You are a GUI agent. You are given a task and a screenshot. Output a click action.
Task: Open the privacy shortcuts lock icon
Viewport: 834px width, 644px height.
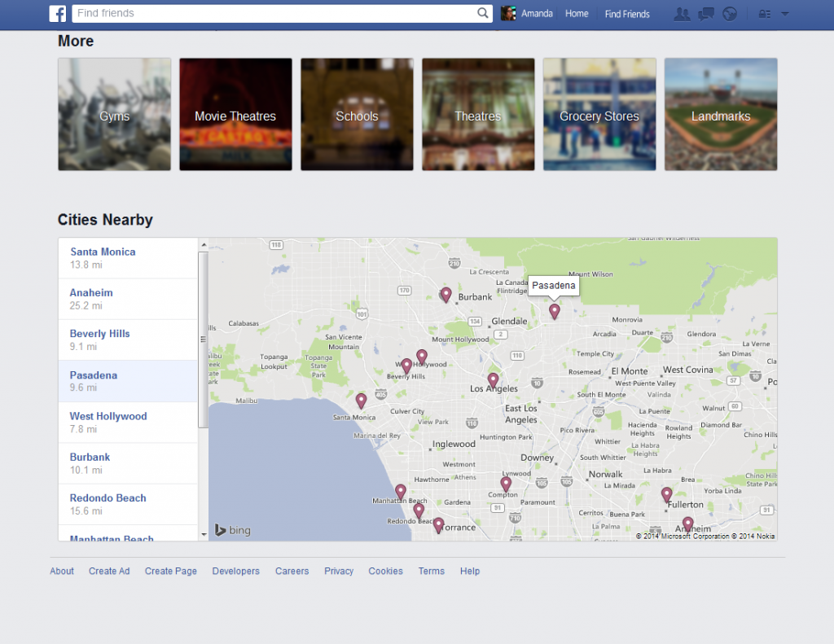click(x=764, y=14)
